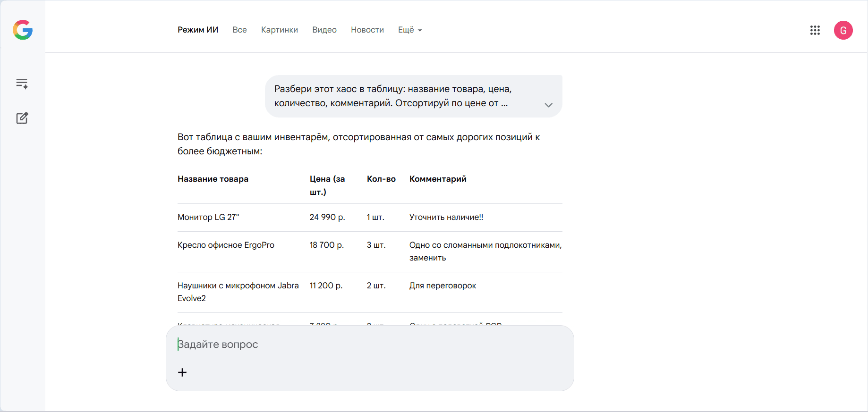
Task: Switch to the Новости tab
Action: click(367, 30)
